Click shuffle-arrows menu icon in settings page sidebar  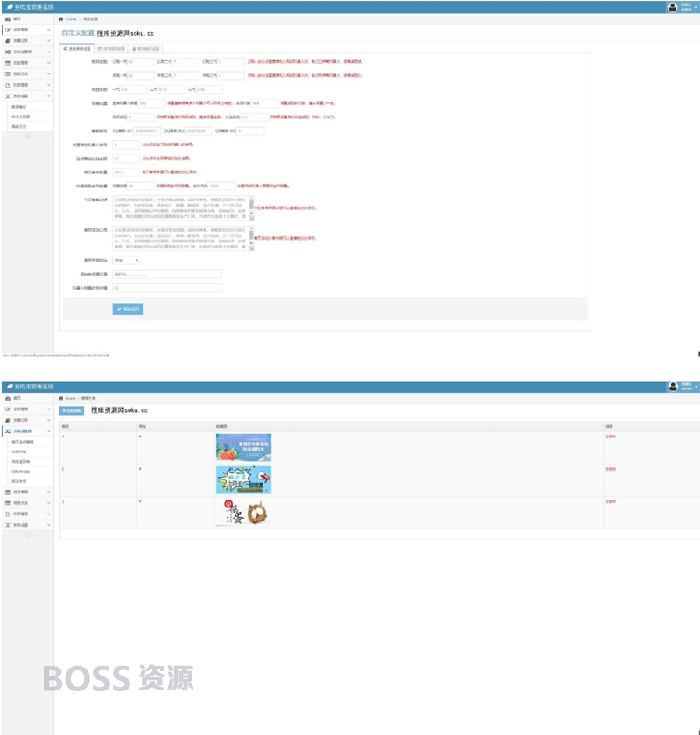click(x=8, y=52)
